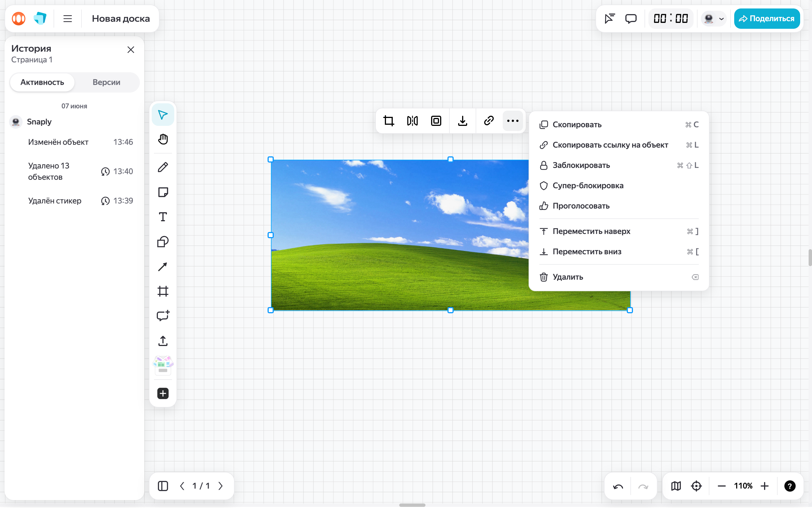Click the link icon in image toolbar
812x508 pixels.
point(489,121)
